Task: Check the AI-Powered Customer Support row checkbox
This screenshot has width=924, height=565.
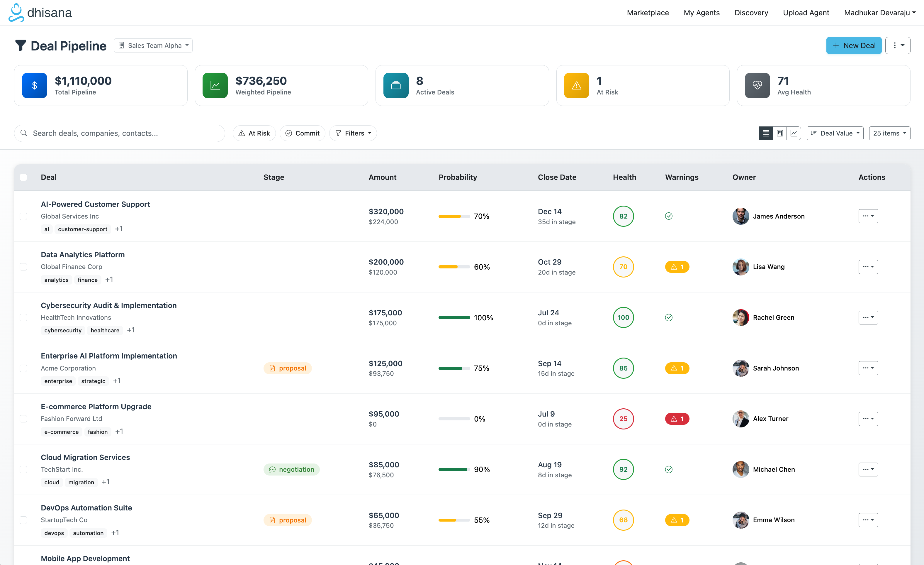Action: 23,216
